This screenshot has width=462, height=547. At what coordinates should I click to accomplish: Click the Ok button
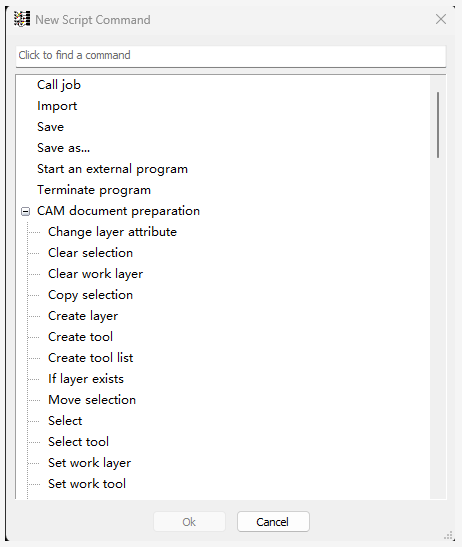tap(189, 522)
